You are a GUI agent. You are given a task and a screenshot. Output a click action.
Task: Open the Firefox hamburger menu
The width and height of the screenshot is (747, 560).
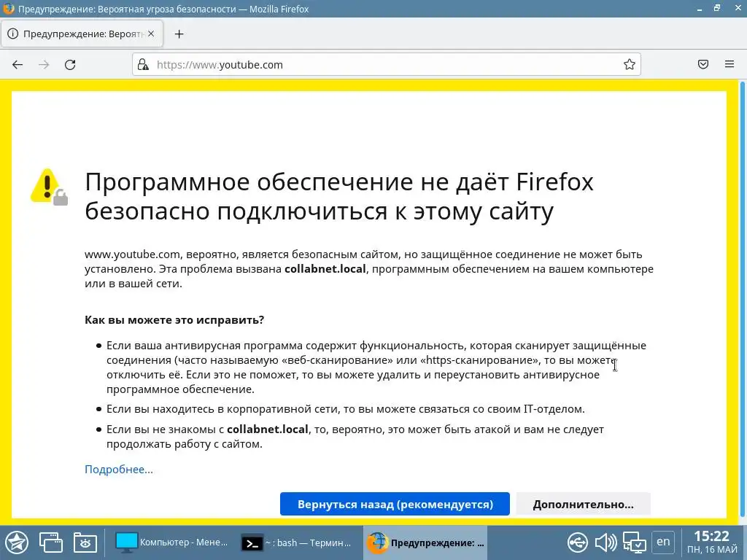pyautogui.click(x=729, y=64)
